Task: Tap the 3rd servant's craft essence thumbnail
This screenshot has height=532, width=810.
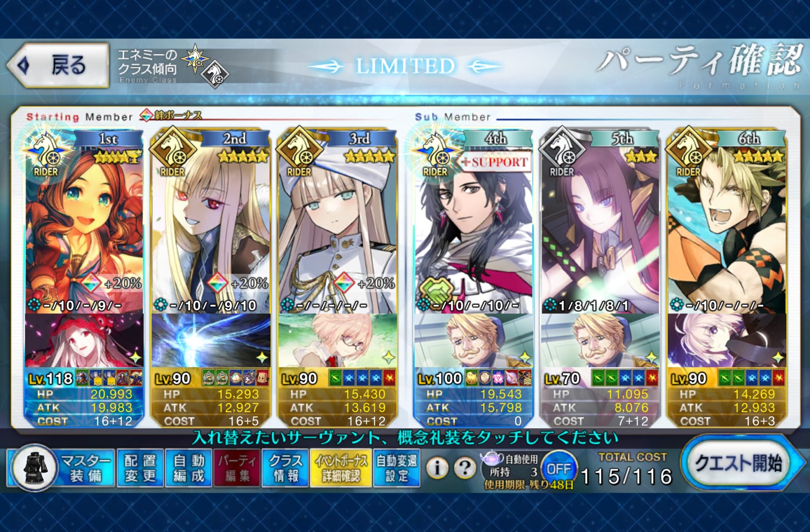Action: (337, 340)
